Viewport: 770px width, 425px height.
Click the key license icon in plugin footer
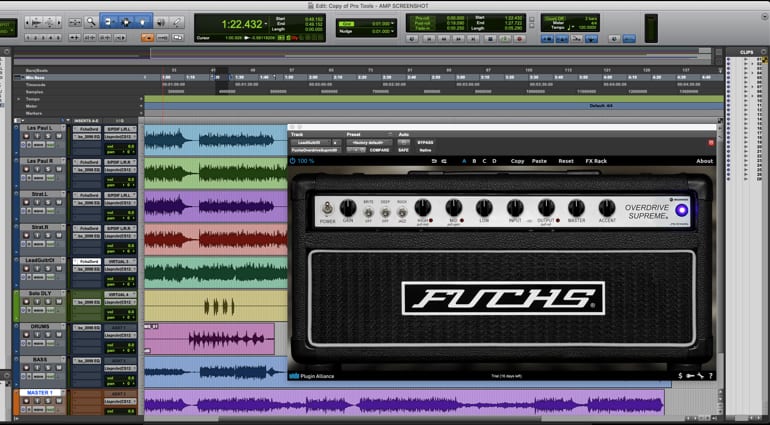690,376
